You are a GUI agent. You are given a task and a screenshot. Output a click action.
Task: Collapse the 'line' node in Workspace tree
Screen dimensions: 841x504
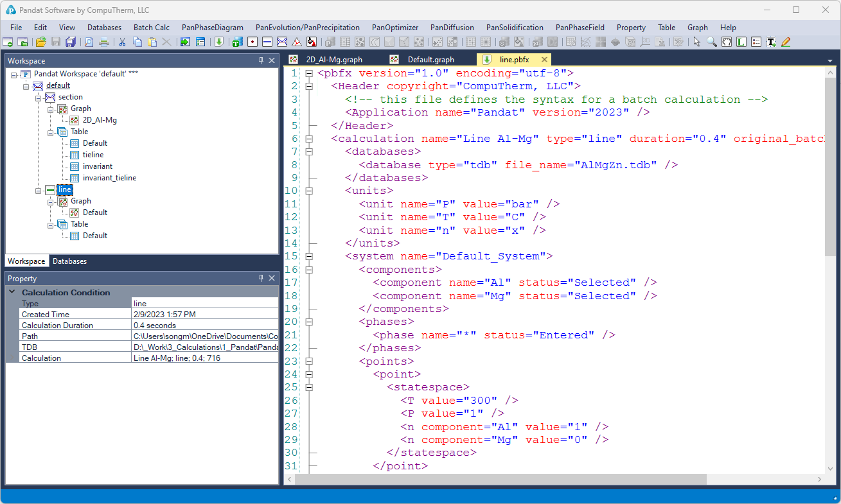coord(39,189)
